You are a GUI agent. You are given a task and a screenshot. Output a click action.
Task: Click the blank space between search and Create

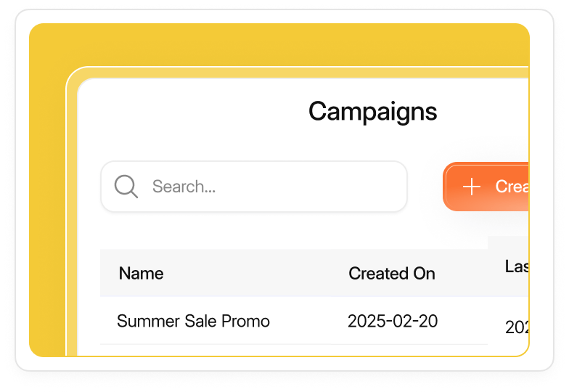[x=425, y=187]
